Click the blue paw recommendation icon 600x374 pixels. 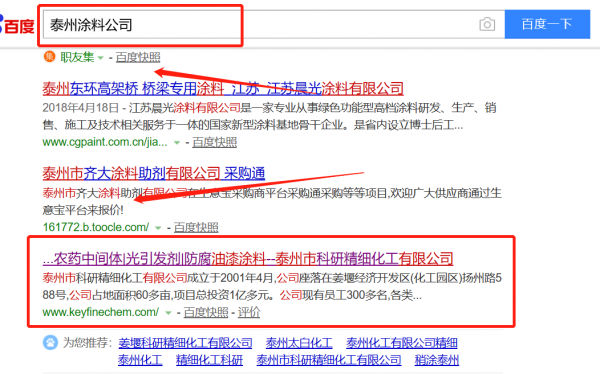(50, 342)
